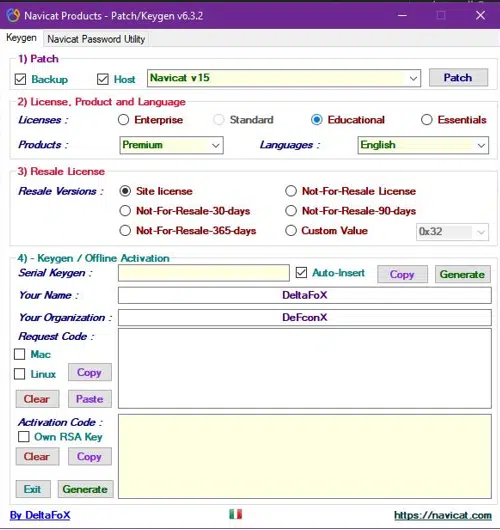Screen dimensions: 500x530
Task: Click the Italian flag icon at bottom
Action: click(235, 514)
